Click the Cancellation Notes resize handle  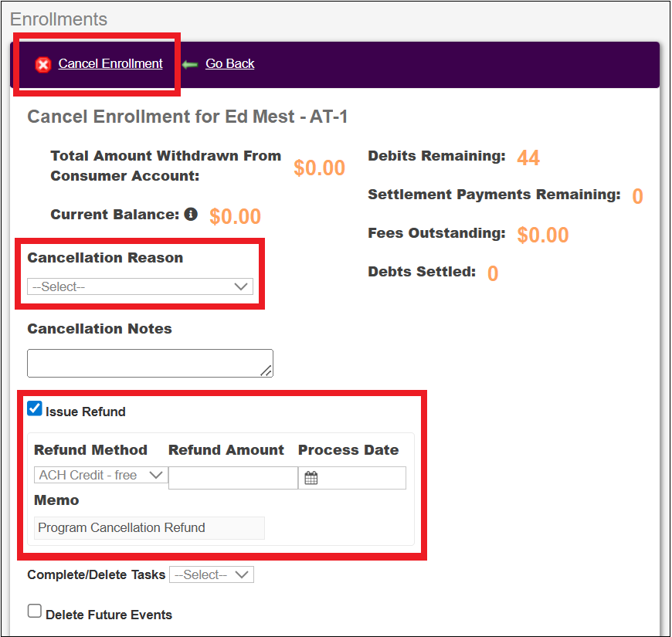(266, 371)
